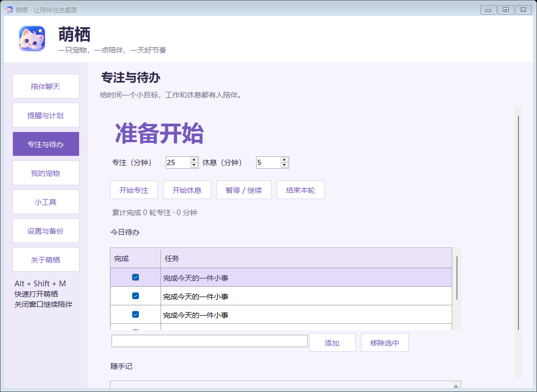Open 关于萌栖 page
537x392 pixels.
coord(46,259)
